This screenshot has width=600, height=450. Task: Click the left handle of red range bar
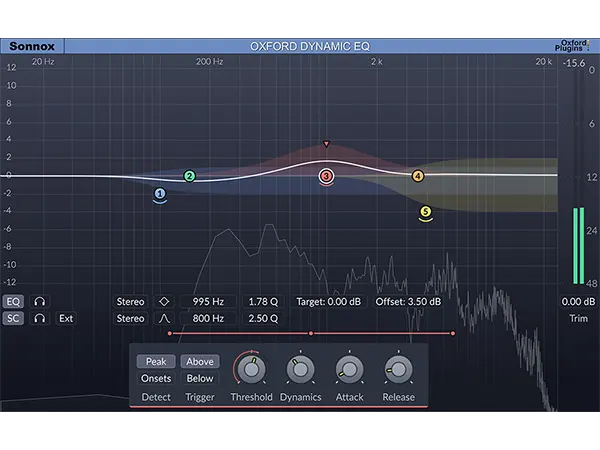(170, 334)
